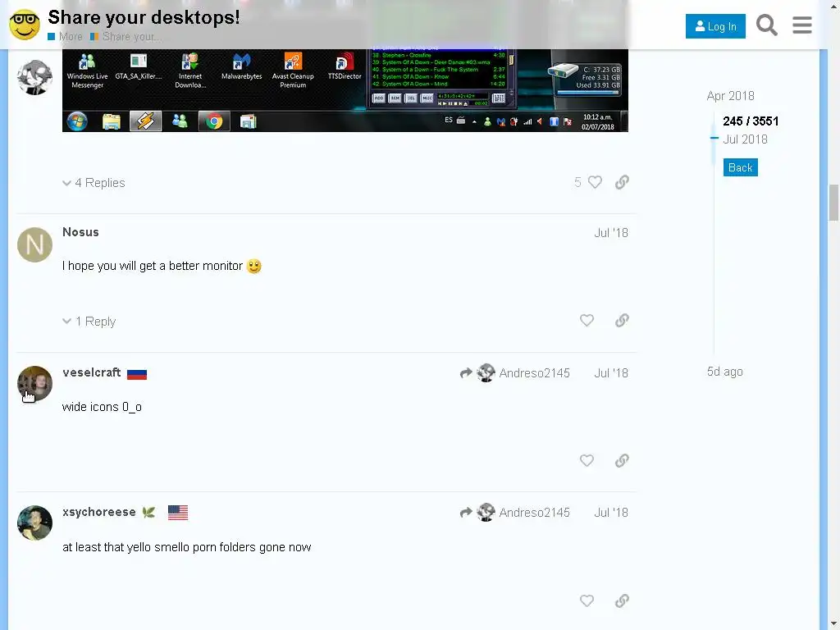Open the Nosus username link
The height and width of the screenshot is (630, 840).
coord(80,232)
